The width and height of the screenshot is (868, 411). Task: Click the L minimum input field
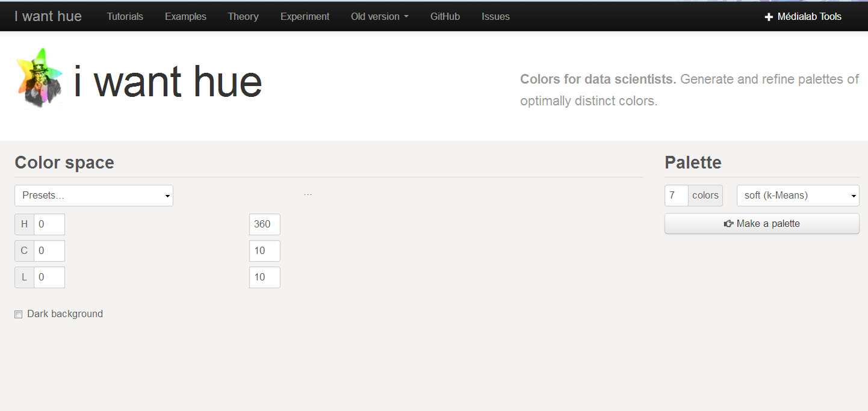tap(49, 277)
